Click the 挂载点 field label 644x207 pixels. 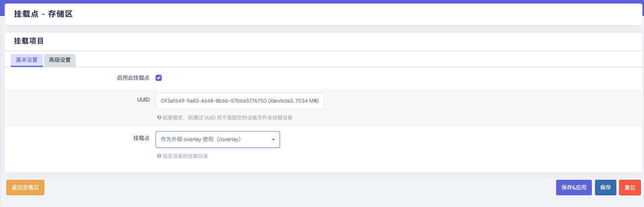pos(141,138)
